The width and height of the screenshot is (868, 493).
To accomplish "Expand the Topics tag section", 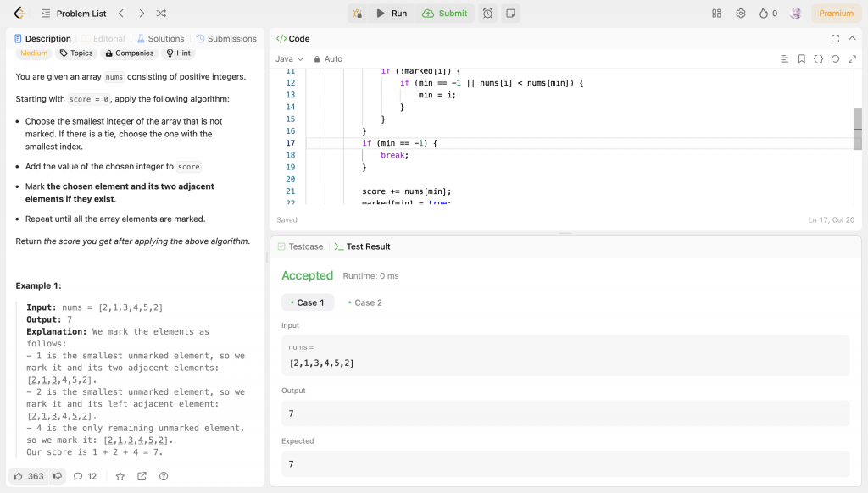I will pyautogui.click(x=76, y=53).
